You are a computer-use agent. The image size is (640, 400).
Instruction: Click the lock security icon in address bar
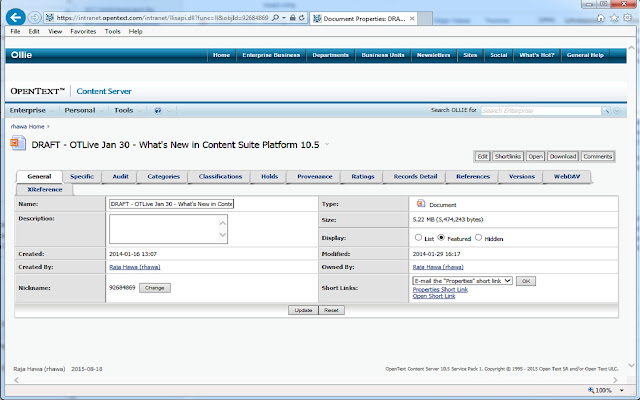pyautogui.click(x=292, y=18)
